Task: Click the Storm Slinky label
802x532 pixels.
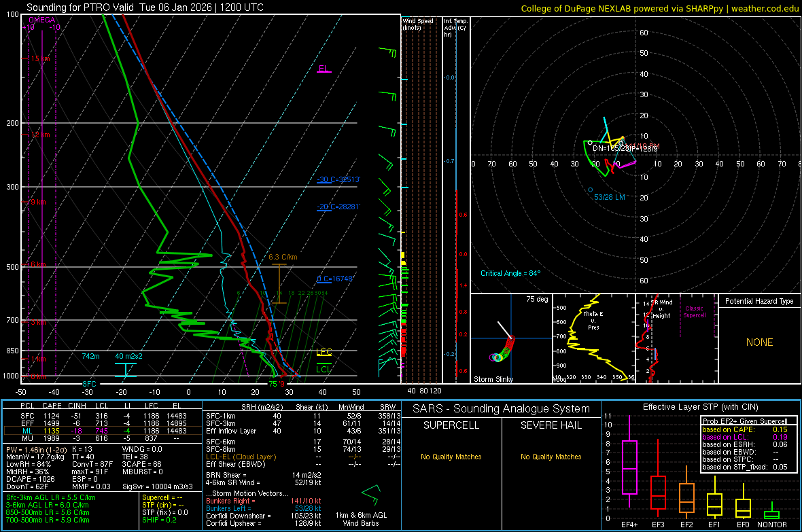Action: point(493,379)
